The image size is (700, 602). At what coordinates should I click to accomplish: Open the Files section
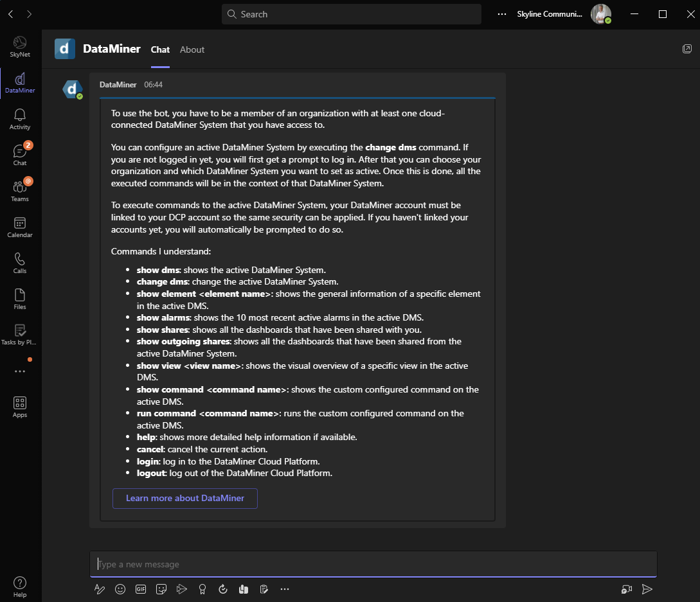pos(20,299)
